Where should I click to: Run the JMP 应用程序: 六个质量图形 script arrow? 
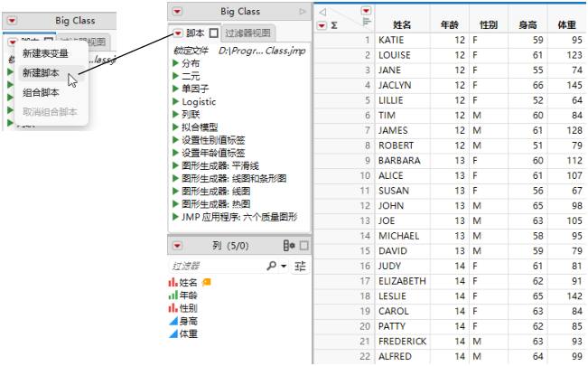(175, 217)
